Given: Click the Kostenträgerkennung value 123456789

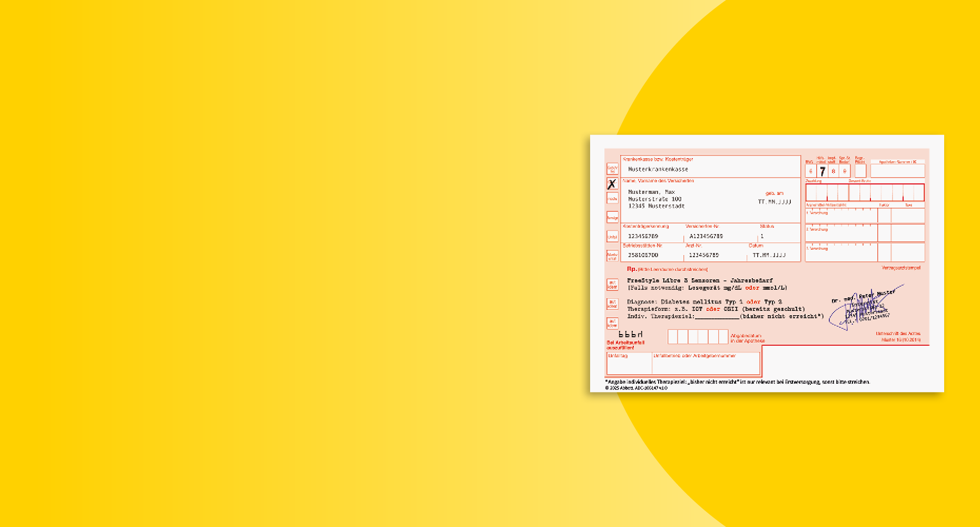Looking at the screenshot, I should tap(643, 236).
